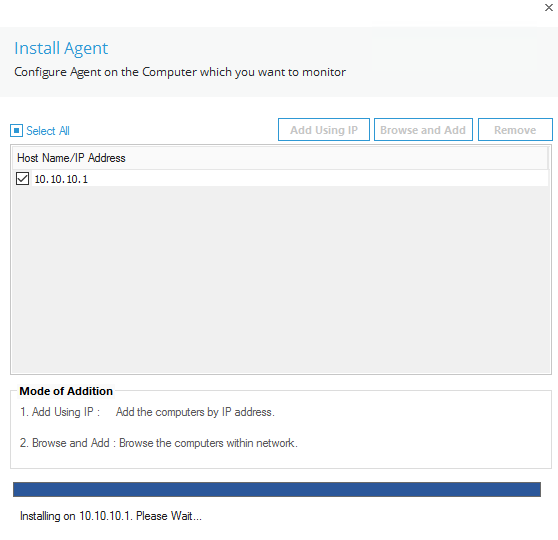Click the Installing on 10.10.10.1 status text
The width and height of the screenshot is (558, 540).
(x=111, y=516)
